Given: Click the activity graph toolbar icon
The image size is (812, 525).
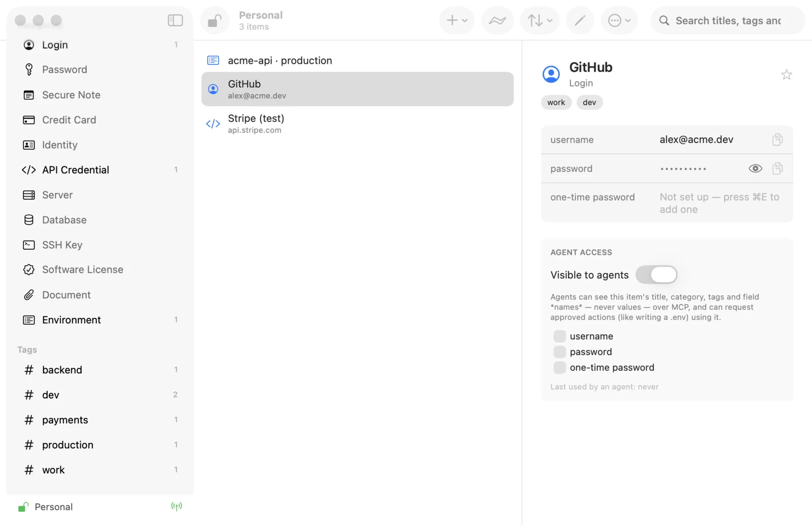Looking at the screenshot, I should click(x=497, y=21).
